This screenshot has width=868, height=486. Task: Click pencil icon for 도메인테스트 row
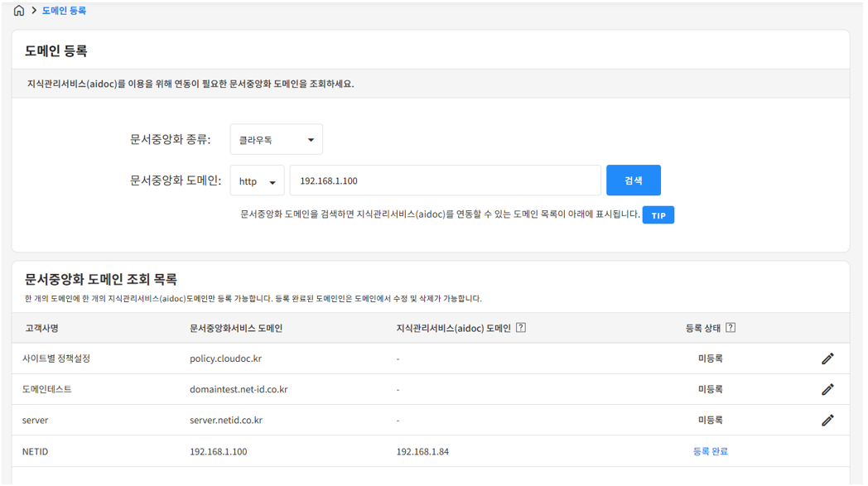pos(827,389)
